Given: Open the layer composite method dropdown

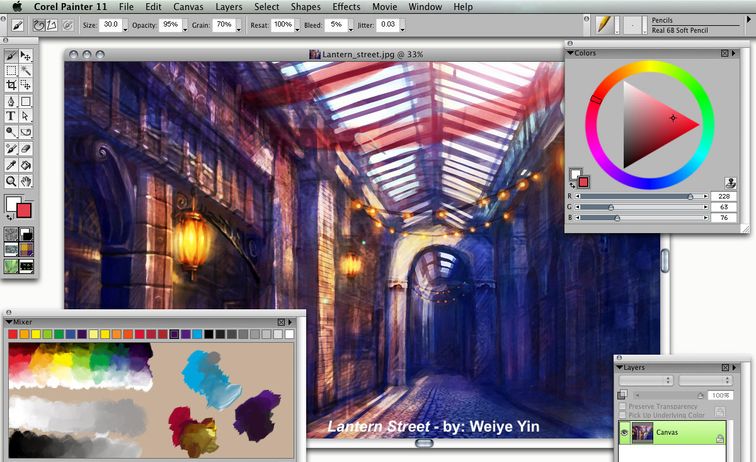Looking at the screenshot, I should (x=646, y=380).
